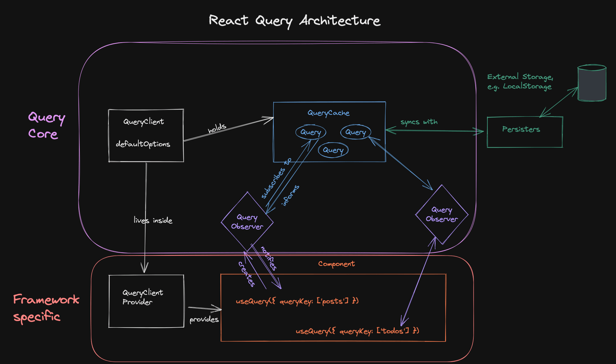Select the bottom-center Query ellipse in QueryCache
Image resolution: width=616 pixels, height=364 pixels.
pos(333,150)
